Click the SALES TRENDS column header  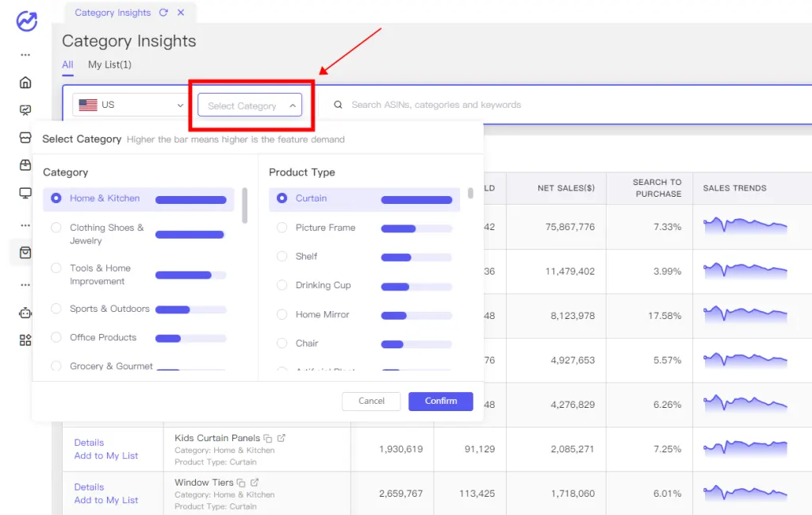734,188
